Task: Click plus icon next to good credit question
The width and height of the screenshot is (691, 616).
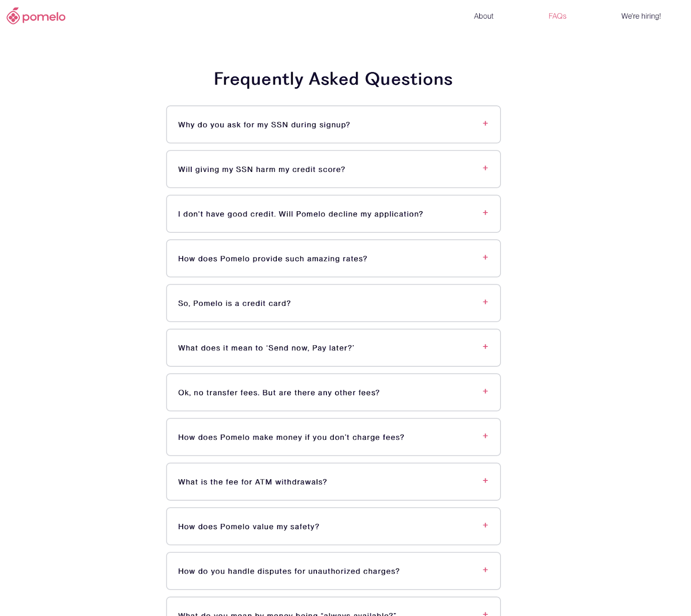Action: (485, 213)
